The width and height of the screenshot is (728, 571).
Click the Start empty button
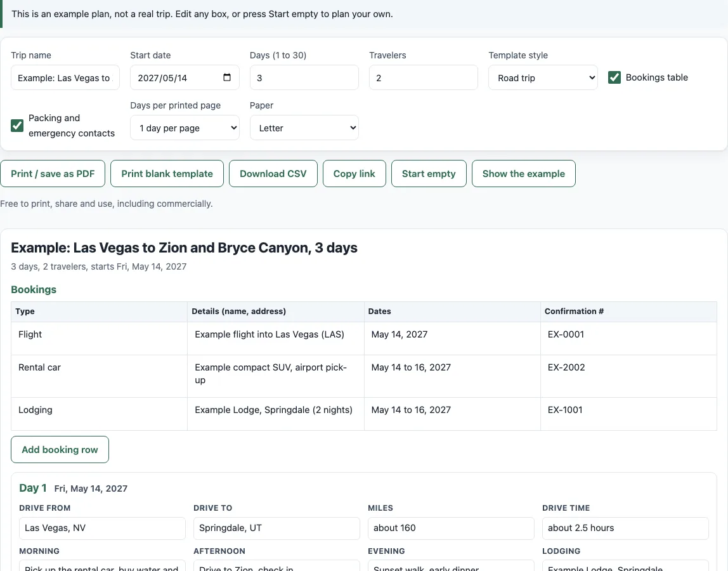pos(429,174)
